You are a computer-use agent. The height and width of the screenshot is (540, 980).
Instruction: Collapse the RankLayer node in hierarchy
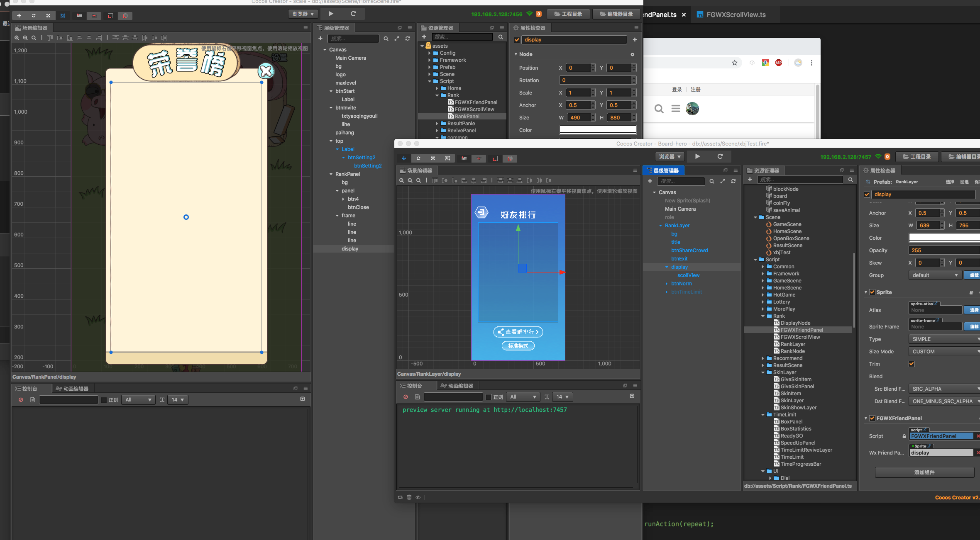(660, 226)
